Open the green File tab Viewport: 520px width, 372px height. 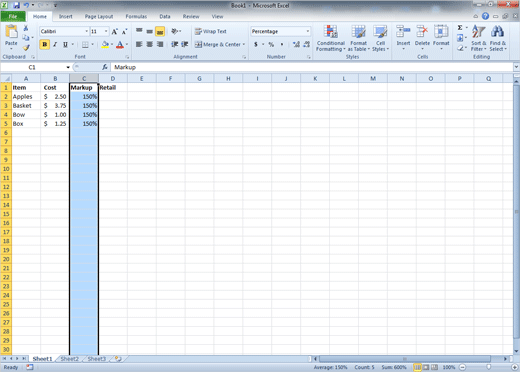click(13, 16)
